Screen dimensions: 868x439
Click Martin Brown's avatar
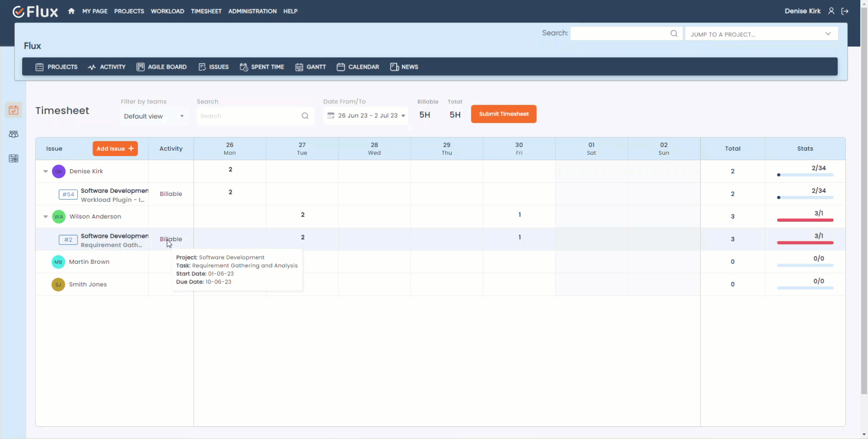pyautogui.click(x=58, y=262)
